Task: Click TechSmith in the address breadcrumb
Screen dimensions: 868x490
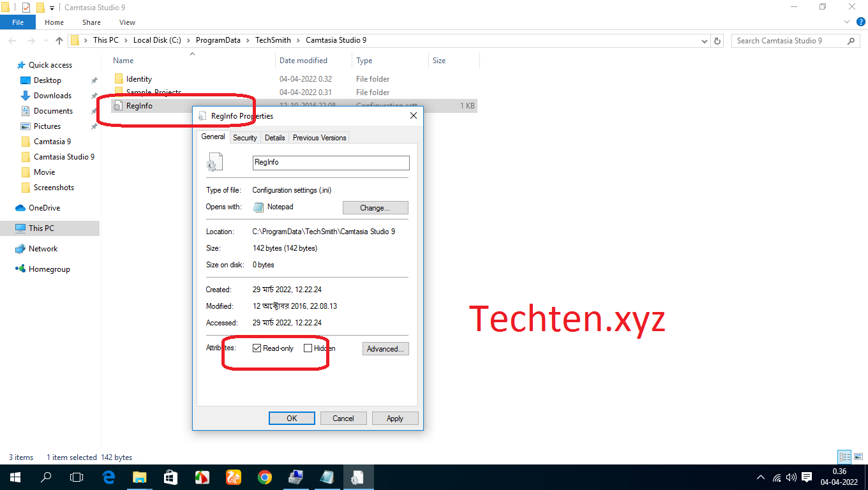Action: [273, 40]
